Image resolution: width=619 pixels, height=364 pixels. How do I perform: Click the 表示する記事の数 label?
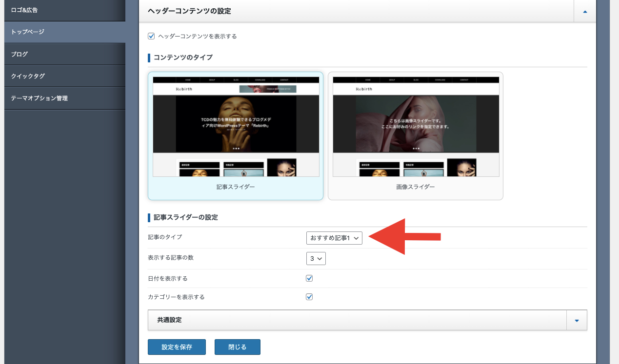pyautogui.click(x=171, y=257)
